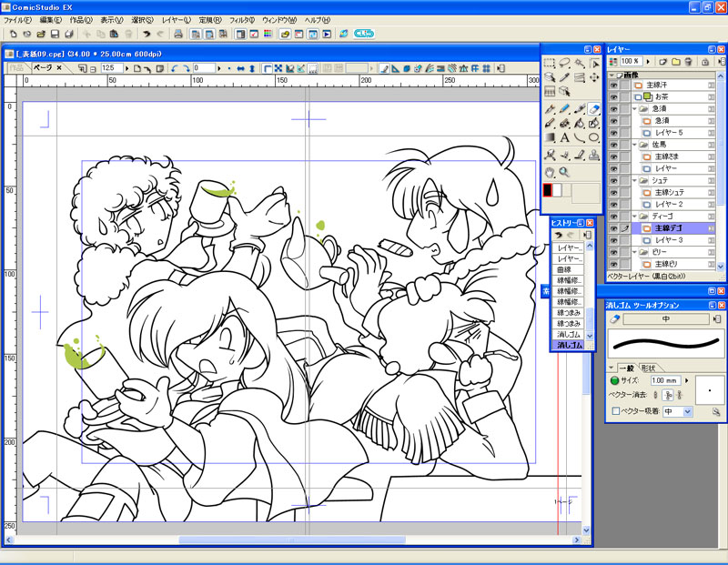The width and height of the screenshot is (728, 565).
Task: Select the magic wand tool
Action: click(580, 63)
